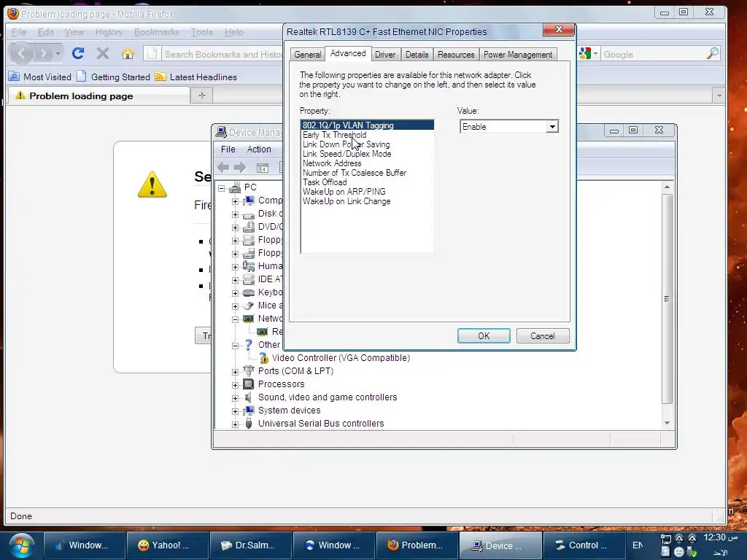This screenshot has height=560, width=747.
Task: Open the Windows Start orb
Action: pyautogui.click(x=21, y=545)
